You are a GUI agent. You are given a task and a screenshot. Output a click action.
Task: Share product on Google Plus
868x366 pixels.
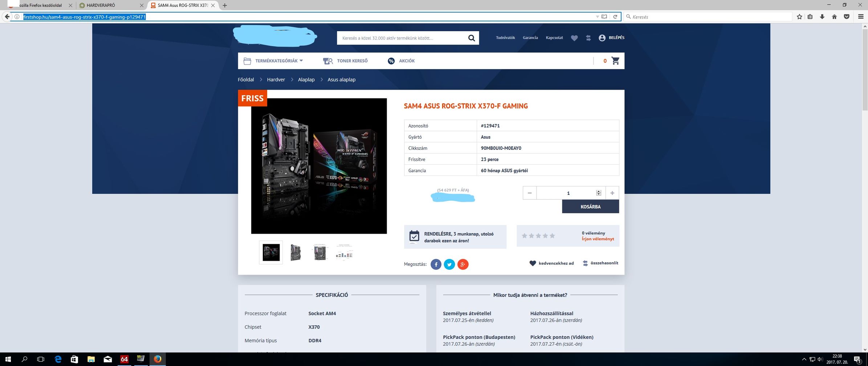pyautogui.click(x=463, y=264)
